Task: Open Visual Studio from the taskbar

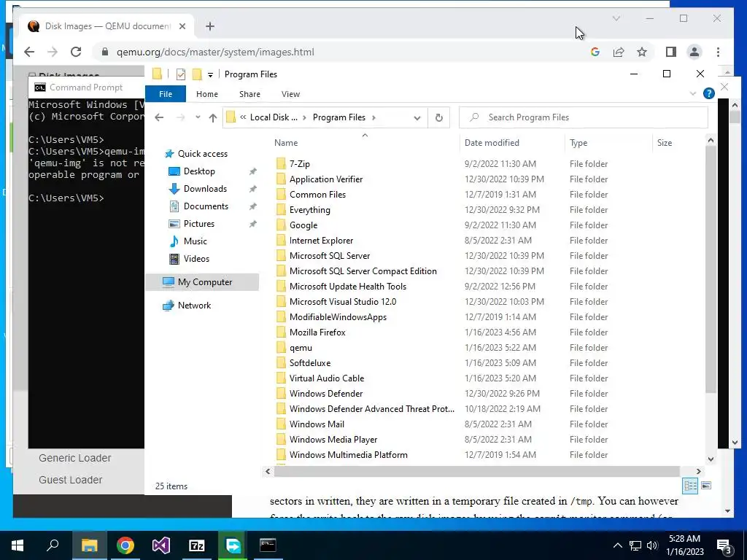Action: tap(161, 545)
